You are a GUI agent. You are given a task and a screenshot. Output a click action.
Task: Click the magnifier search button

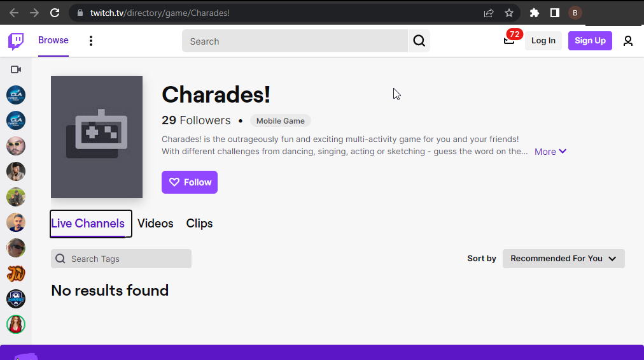419,41
